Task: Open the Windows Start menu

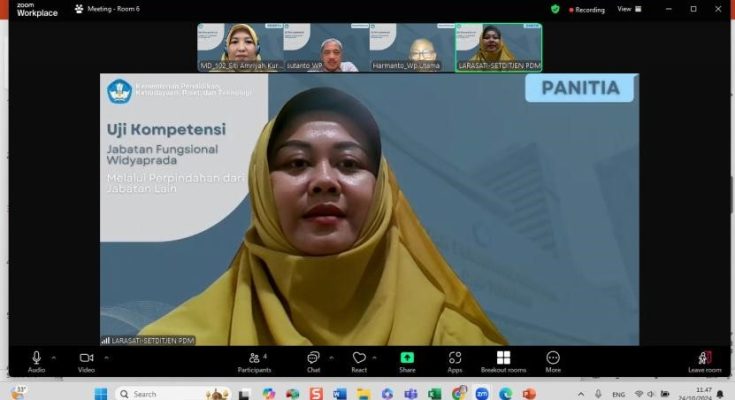Action: [101, 393]
